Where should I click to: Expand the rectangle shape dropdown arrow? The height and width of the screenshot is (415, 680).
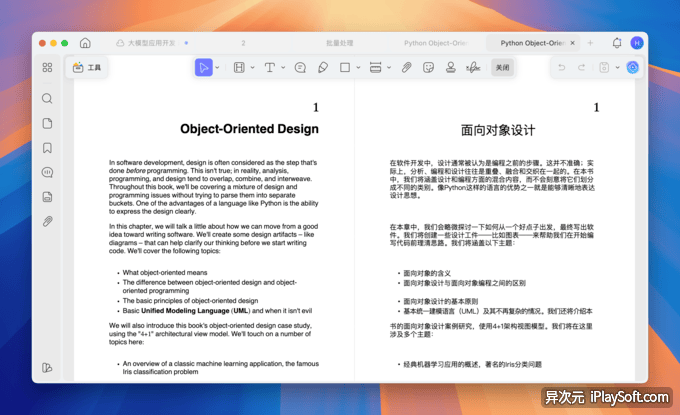358,67
